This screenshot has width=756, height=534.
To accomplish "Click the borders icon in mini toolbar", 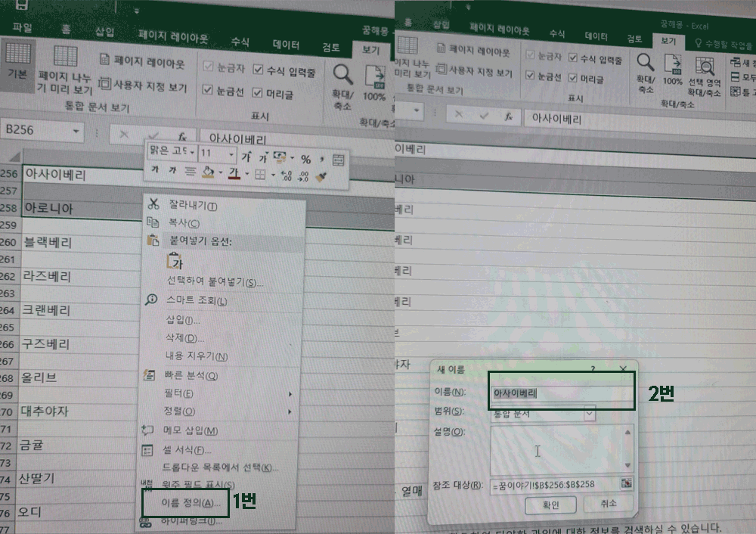I will click(x=260, y=175).
